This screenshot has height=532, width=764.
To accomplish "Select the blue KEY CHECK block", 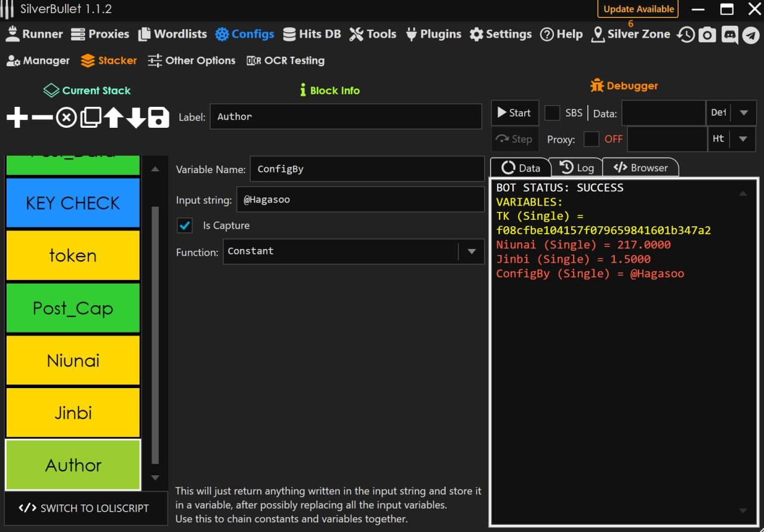I will tap(73, 203).
